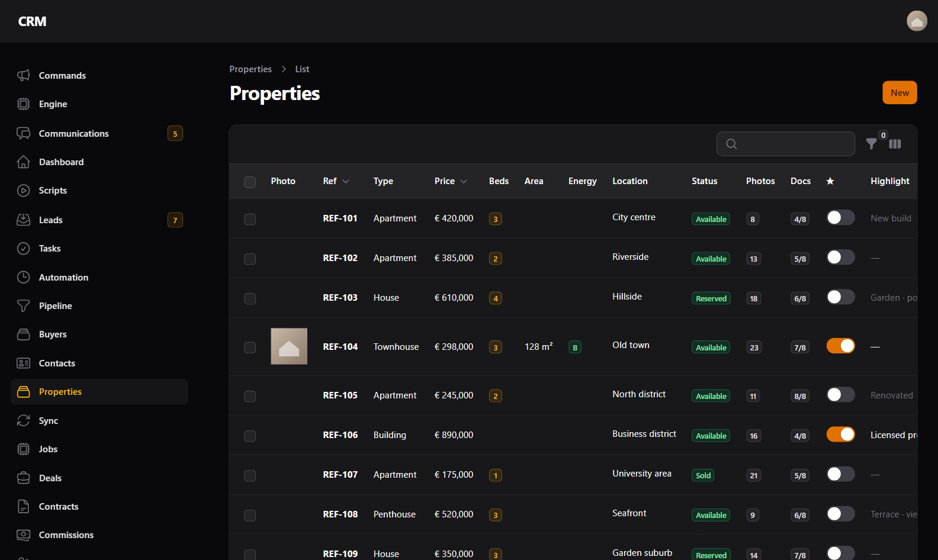Click the Scripts play-circle icon
The width and height of the screenshot is (938, 560).
point(23,190)
